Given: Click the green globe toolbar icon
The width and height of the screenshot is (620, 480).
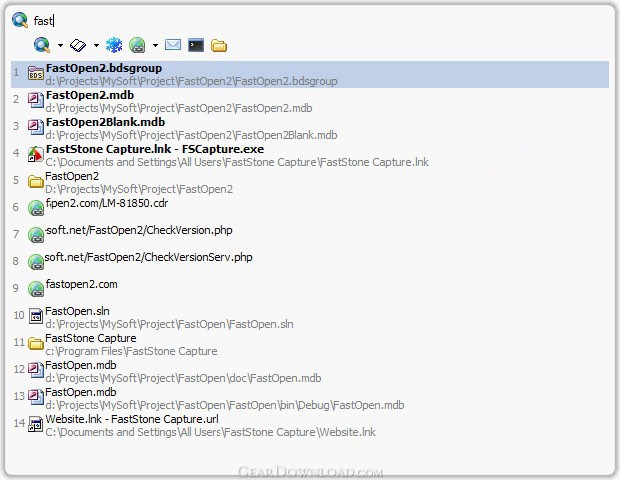Looking at the screenshot, I should pos(137,45).
